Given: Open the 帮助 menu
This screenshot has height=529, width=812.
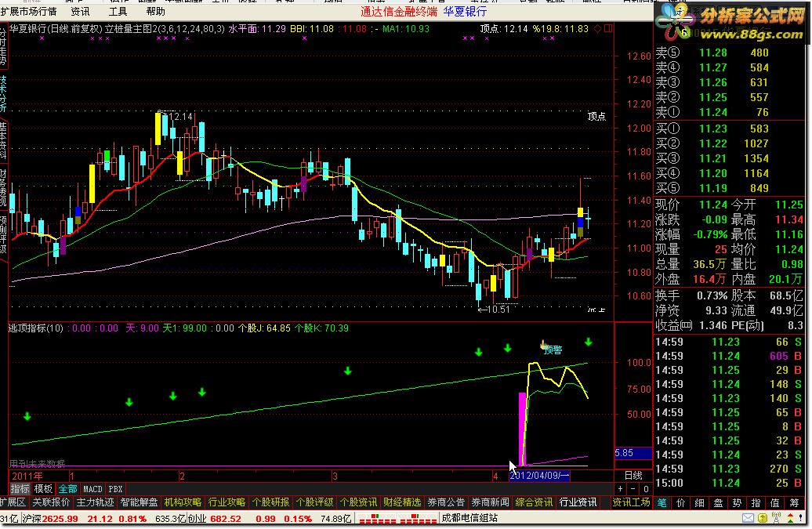Looking at the screenshot, I should pos(155,12).
